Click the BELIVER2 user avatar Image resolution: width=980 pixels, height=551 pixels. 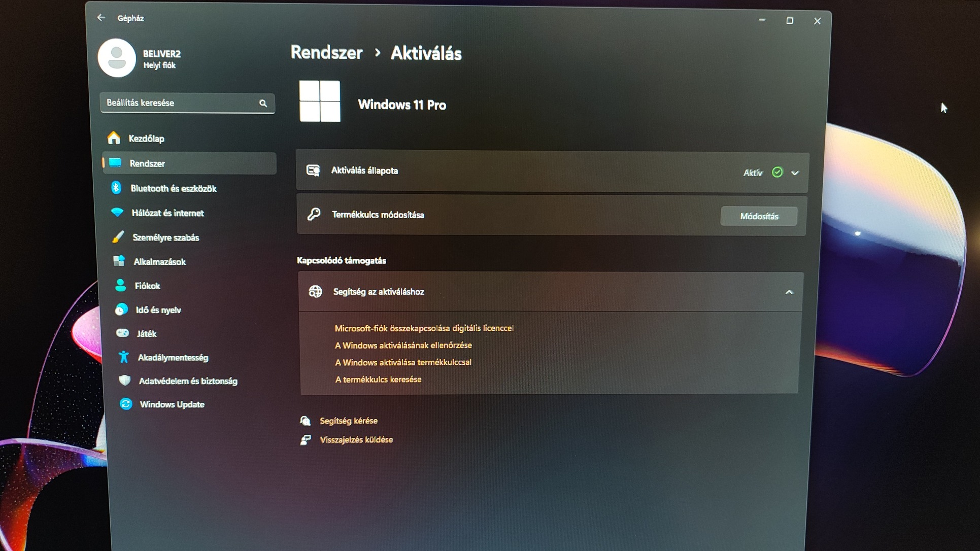click(117, 58)
